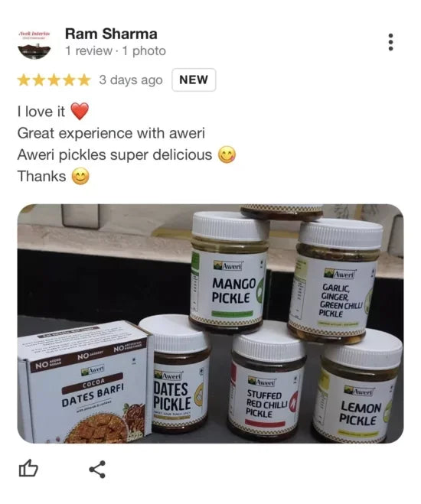This screenshot has width=421, height=504.
Task: Click the thumbs-up like icon
Action: coord(28,468)
